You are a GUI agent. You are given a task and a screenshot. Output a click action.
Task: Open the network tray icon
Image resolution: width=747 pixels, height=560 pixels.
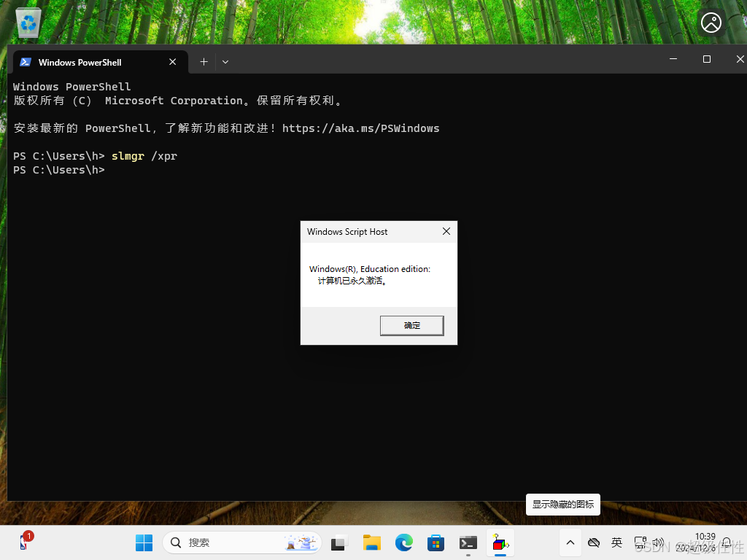coord(640,542)
